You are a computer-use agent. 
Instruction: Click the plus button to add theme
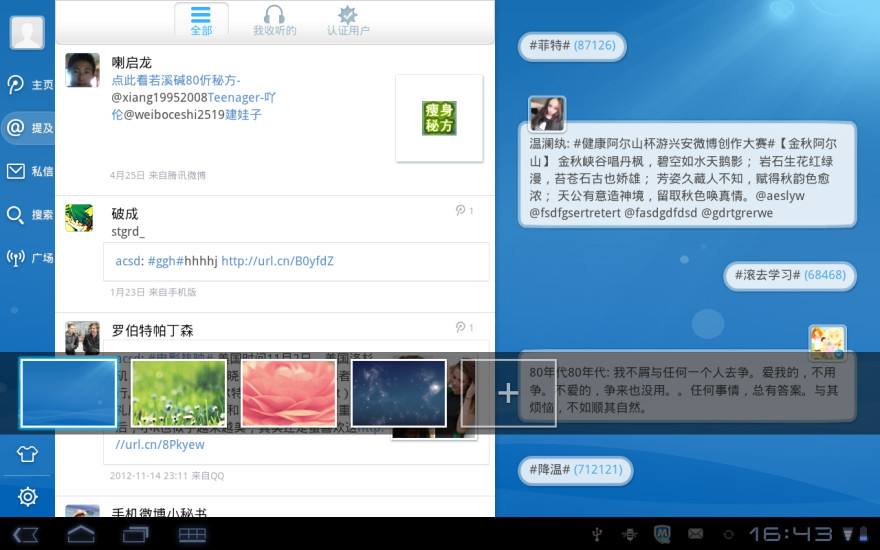click(508, 393)
